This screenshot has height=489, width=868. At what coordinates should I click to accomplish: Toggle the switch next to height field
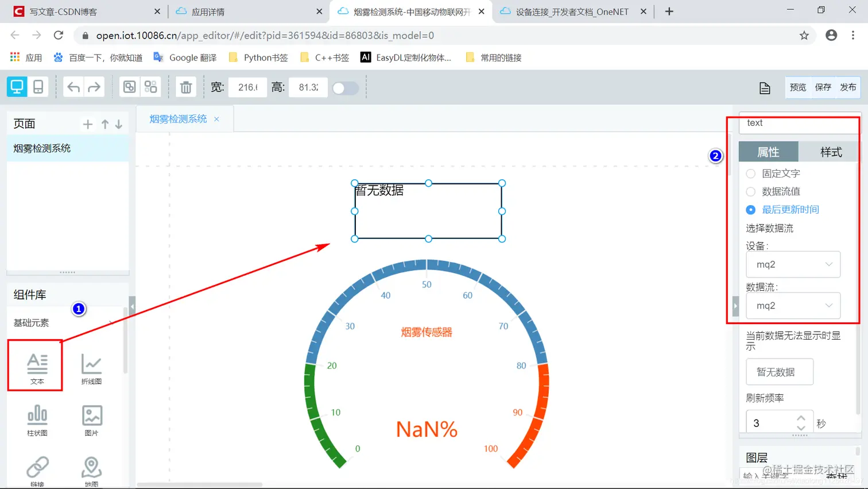point(346,88)
